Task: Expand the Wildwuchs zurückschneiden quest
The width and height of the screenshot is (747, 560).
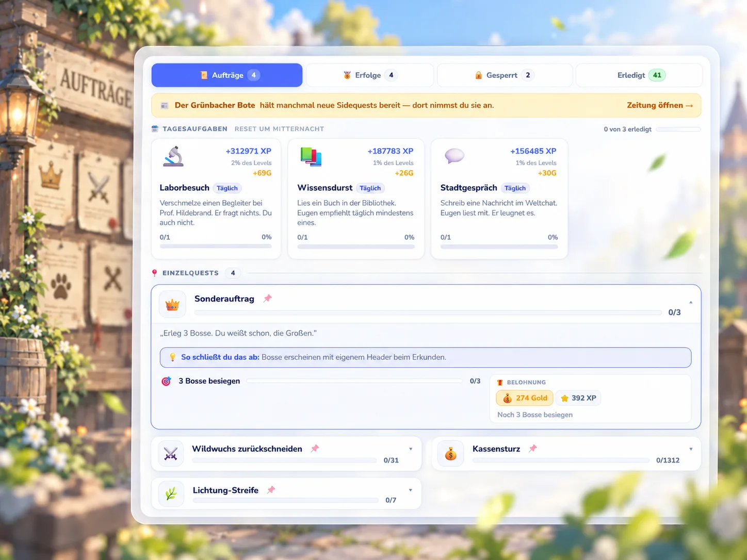Action: click(x=411, y=449)
